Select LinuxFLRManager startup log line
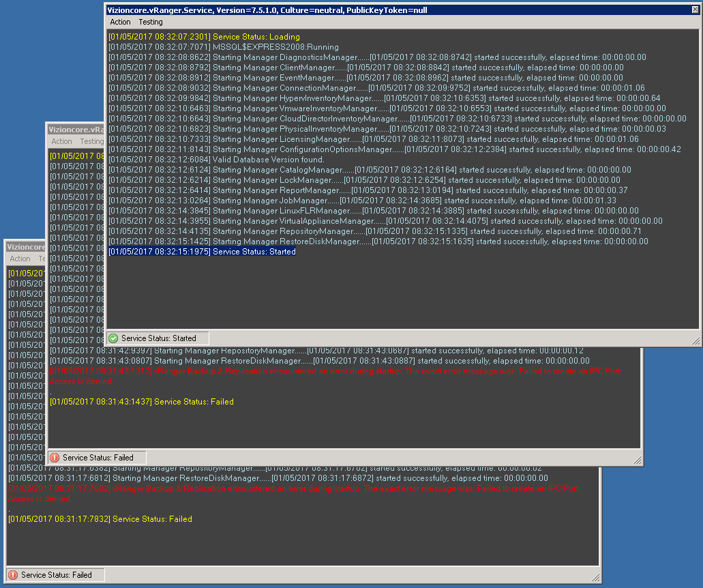 coord(374,211)
